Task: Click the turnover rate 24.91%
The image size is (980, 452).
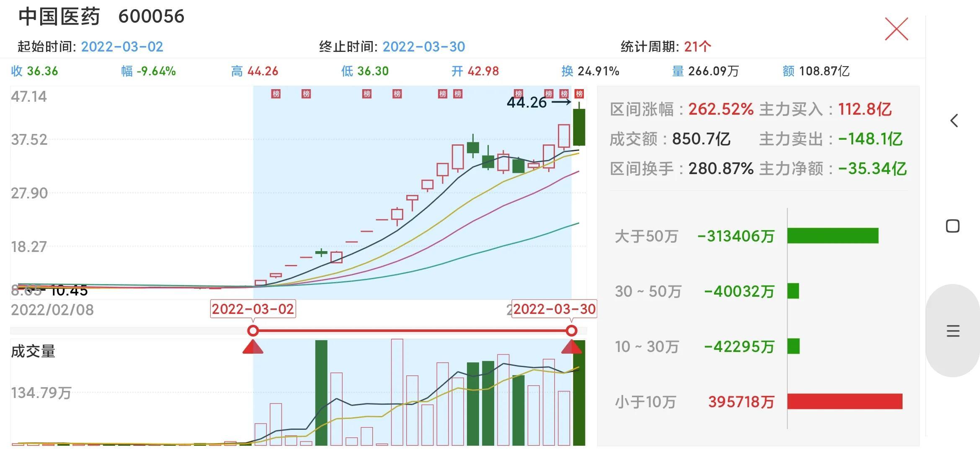Action: coord(598,71)
